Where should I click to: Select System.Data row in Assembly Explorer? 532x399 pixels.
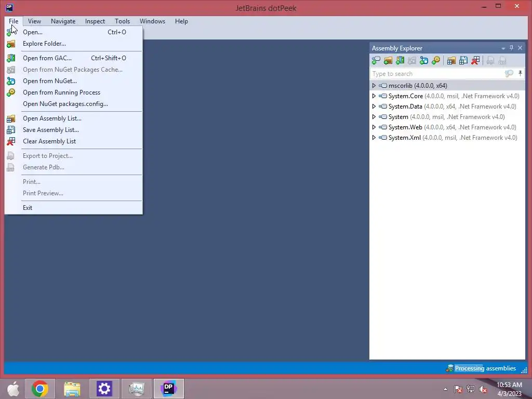[447, 107]
